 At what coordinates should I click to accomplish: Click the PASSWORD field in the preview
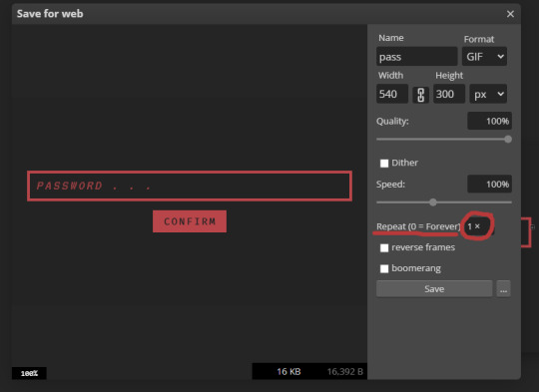click(190, 186)
